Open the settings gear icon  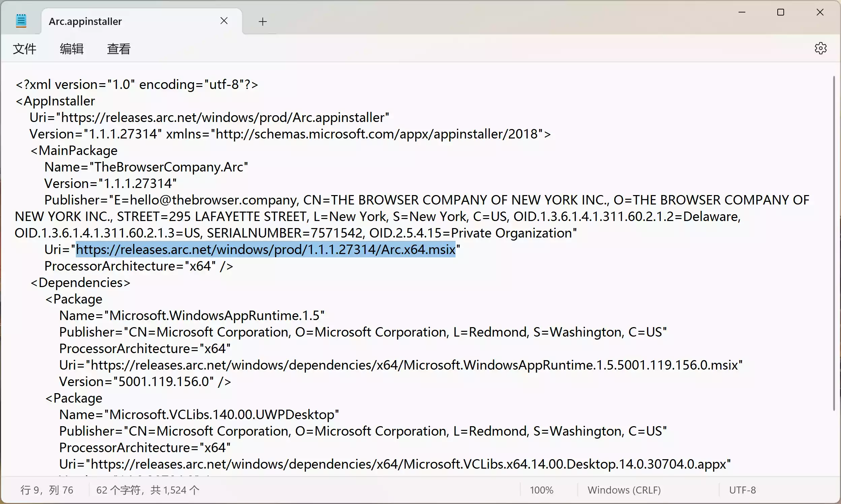tap(820, 48)
